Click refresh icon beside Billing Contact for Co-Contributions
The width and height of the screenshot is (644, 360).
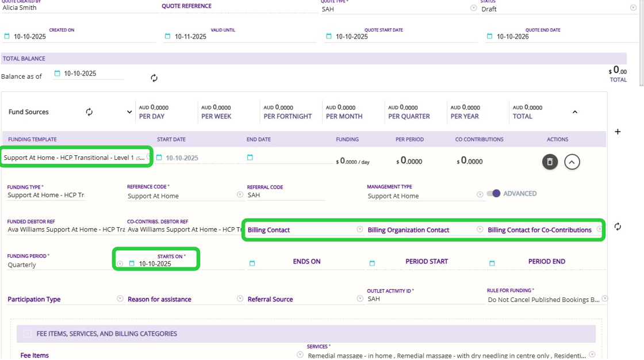click(618, 227)
